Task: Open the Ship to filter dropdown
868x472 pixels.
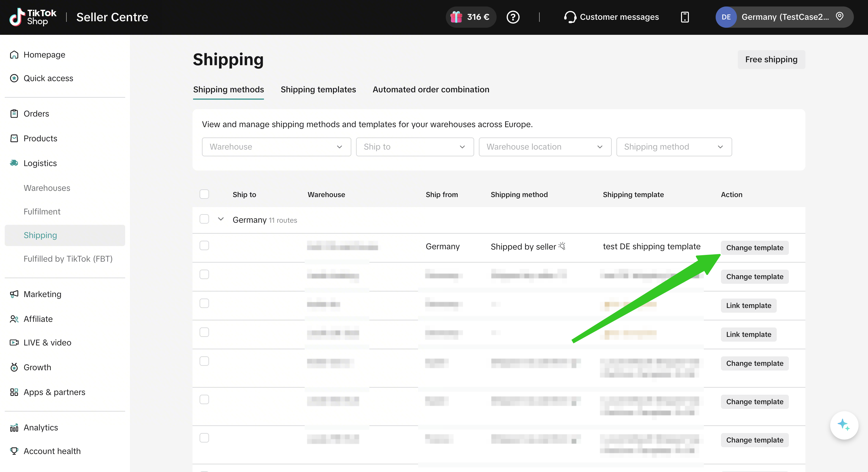Action: [x=415, y=146]
